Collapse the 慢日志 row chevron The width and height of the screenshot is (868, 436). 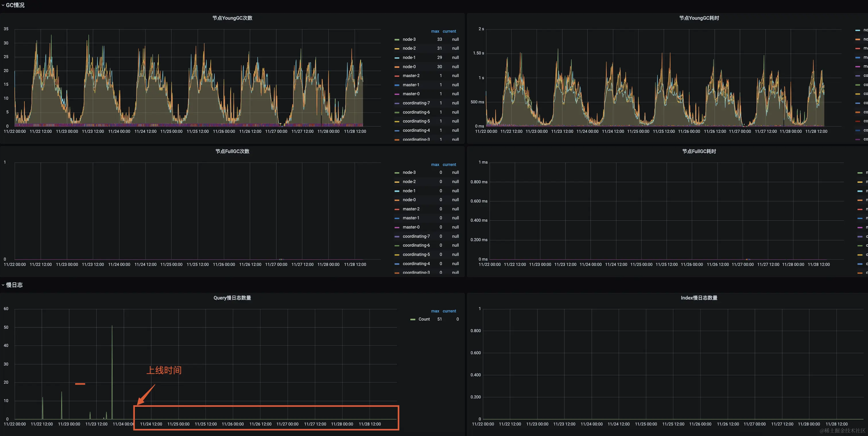(3, 285)
